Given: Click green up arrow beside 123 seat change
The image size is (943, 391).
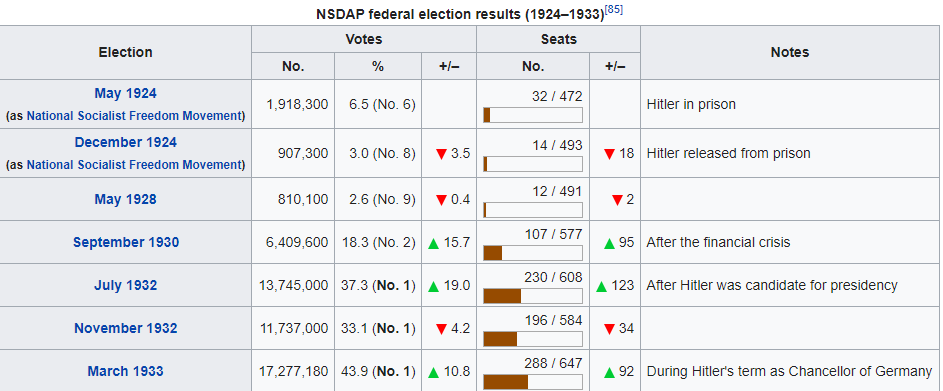Looking at the screenshot, I should (601, 286).
